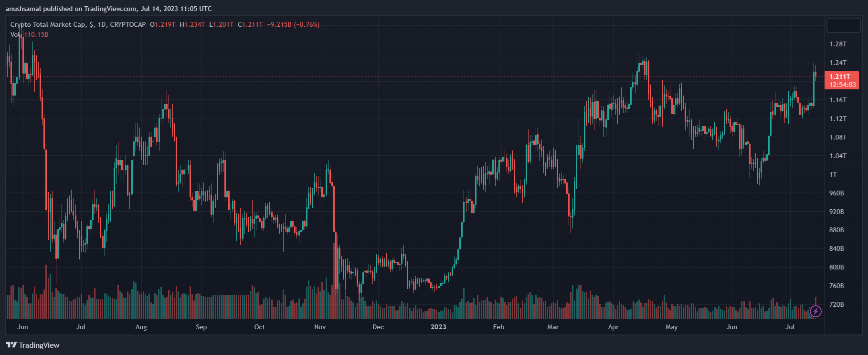Click the anushsamal published on TradingView.com text
Screen dimensions: 868x355
[x=108, y=9]
